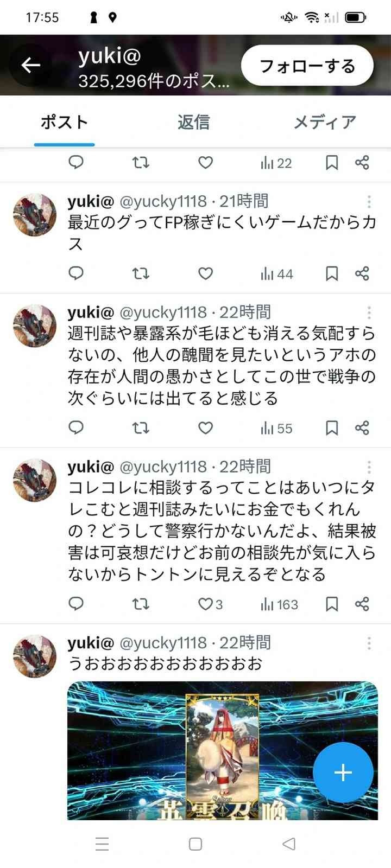Bookmark the post with 44 views
Screen dimensions: 391x868
pyautogui.click(x=331, y=273)
